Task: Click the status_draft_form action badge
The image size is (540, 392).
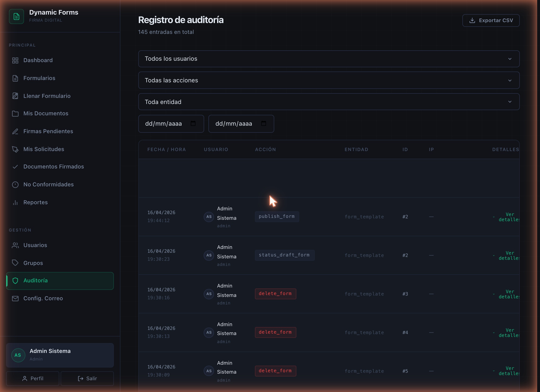Action: click(x=285, y=255)
